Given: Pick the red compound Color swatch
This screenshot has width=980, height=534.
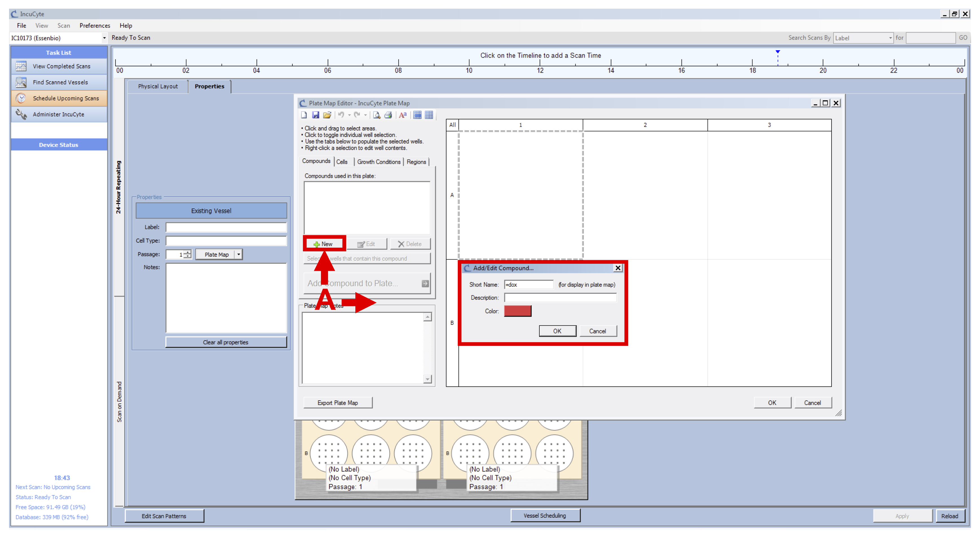Looking at the screenshot, I should 518,311.
